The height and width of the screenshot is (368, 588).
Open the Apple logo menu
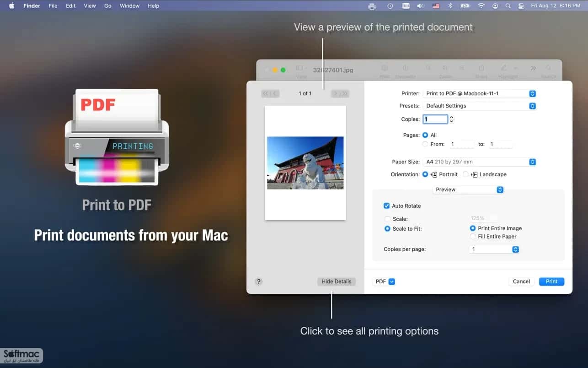[11, 6]
